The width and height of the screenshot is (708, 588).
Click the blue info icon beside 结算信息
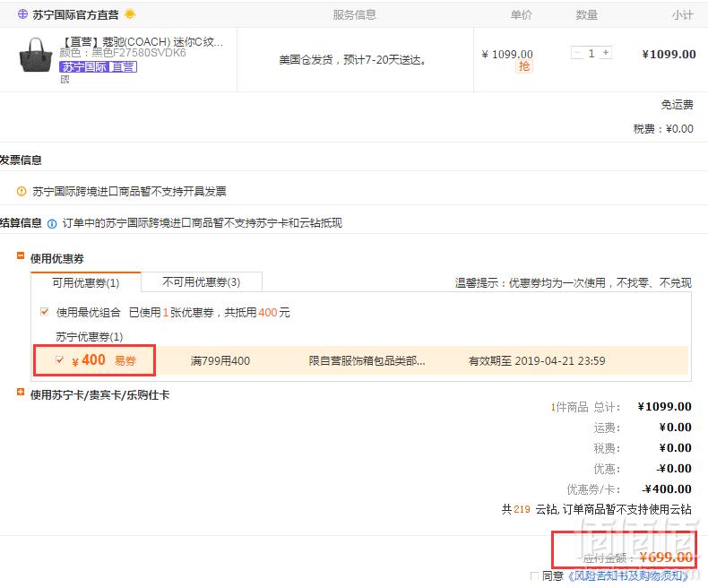click(52, 223)
